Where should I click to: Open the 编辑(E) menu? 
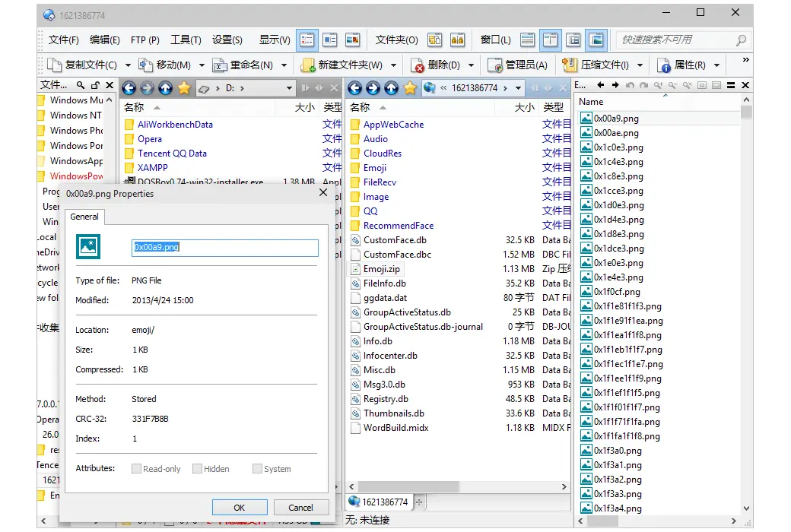click(x=105, y=40)
